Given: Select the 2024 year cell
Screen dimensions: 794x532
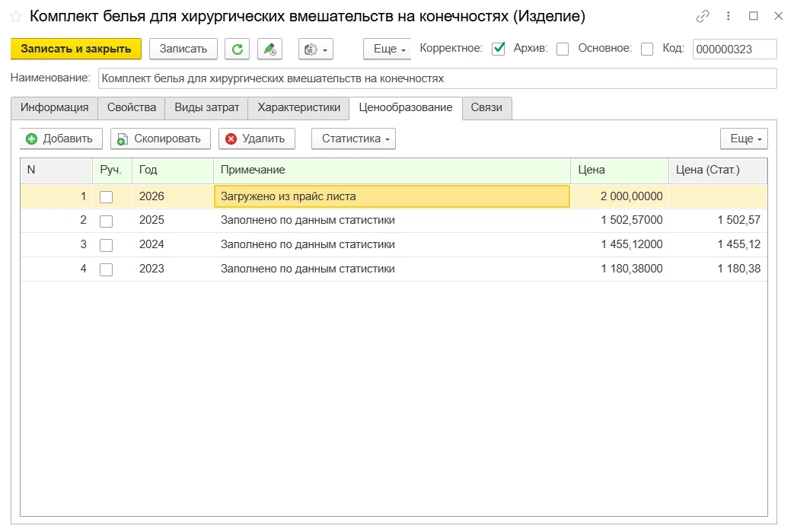Looking at the screenshot, I should coord(173,244).
